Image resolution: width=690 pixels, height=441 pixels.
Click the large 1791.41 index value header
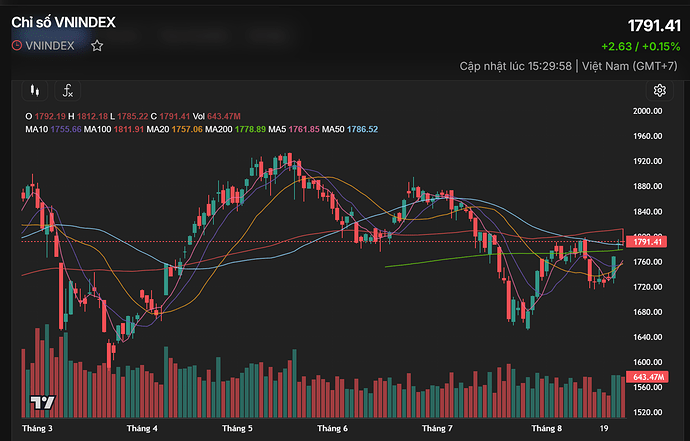click(x=654, y=26)
